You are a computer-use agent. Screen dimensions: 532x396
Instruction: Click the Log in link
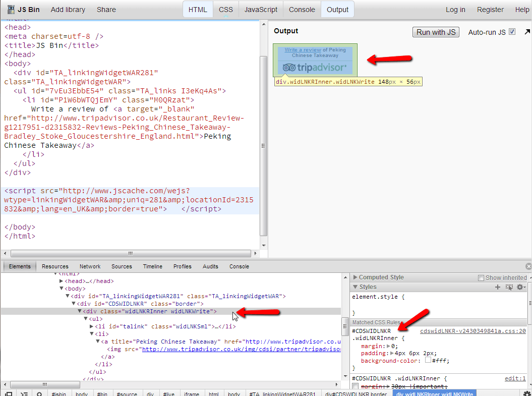coord(455,10)
